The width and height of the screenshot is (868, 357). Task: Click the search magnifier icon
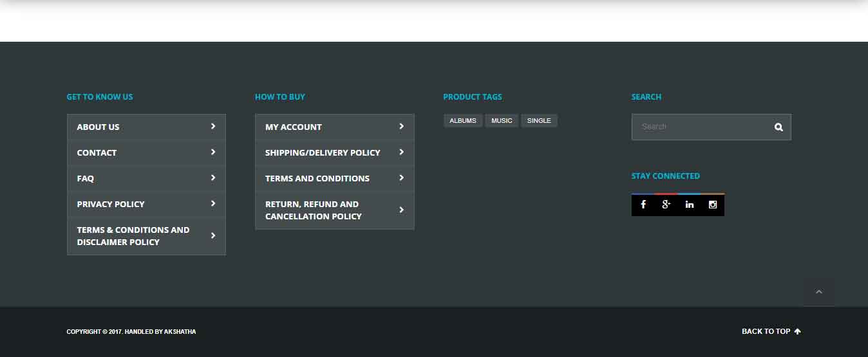coord(778,127)
